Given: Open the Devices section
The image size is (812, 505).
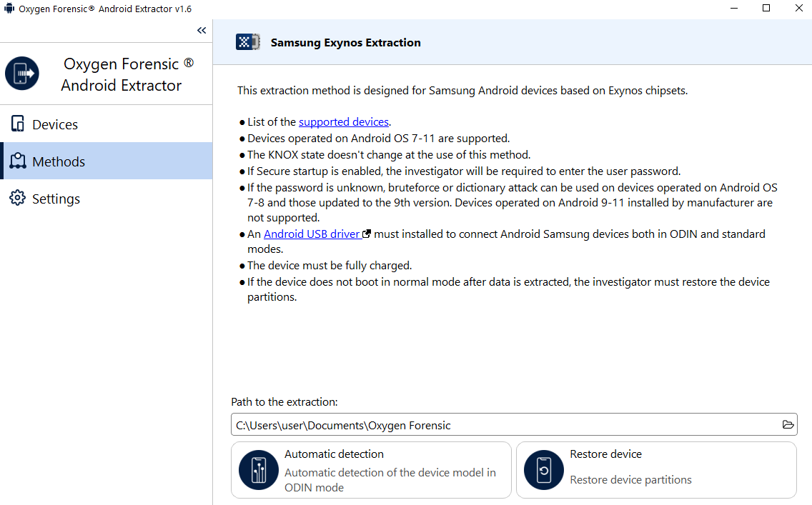Looking at the screenshot, I should pos(107,124).
